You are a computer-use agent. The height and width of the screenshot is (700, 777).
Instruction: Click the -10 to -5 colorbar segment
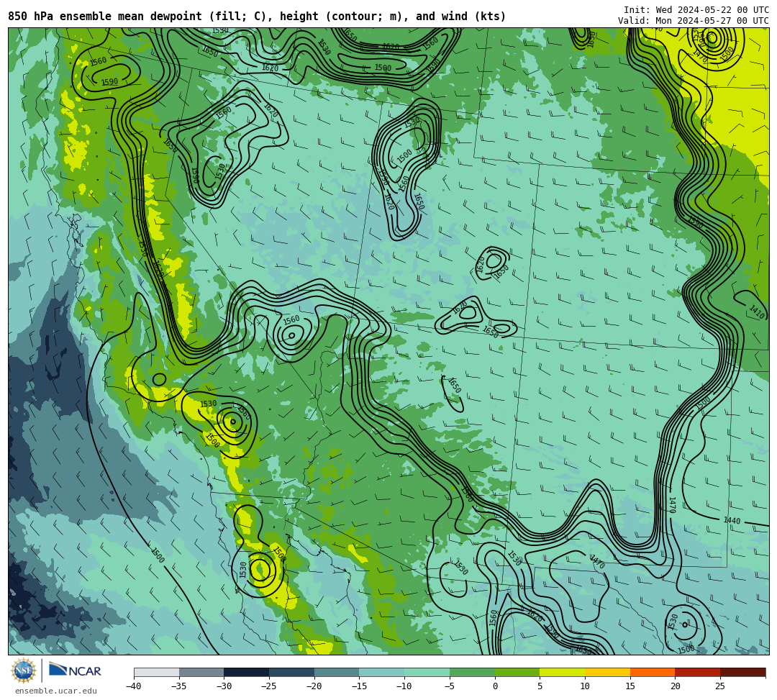tap(427, 672)
